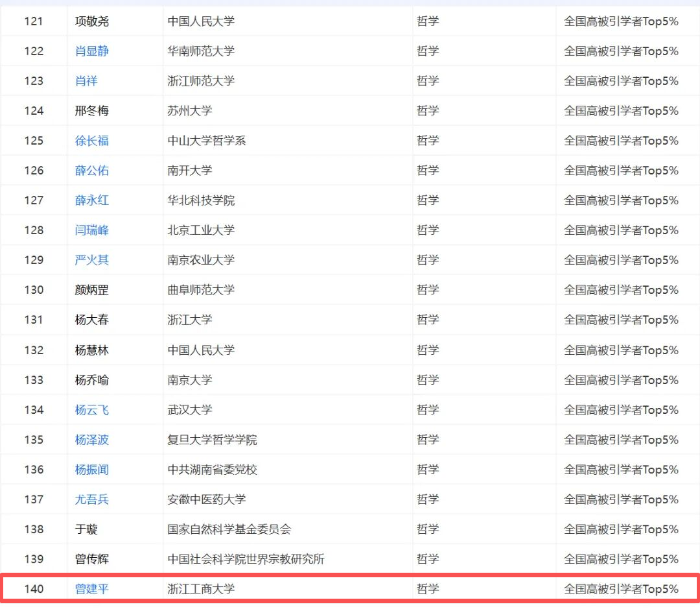
Task: Click row number 140
Action: click(34, 589)
